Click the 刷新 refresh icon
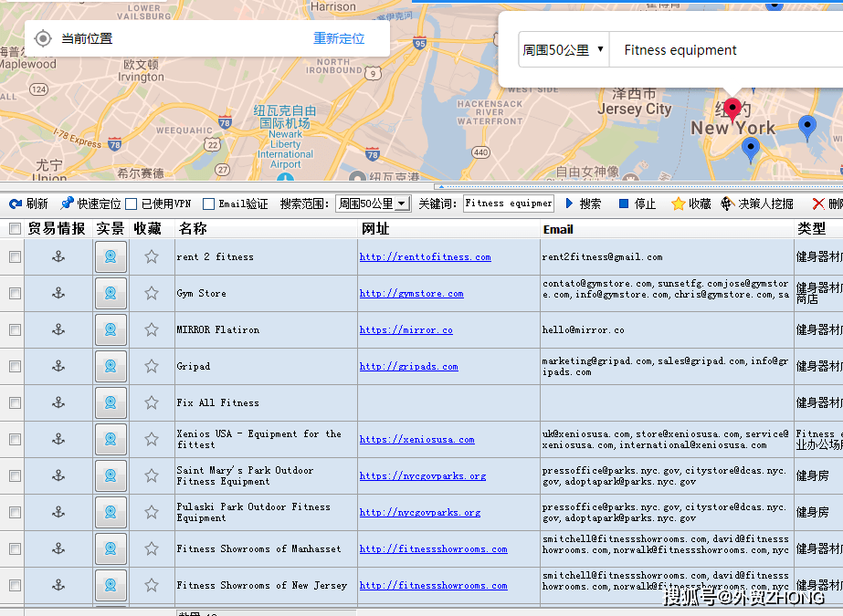 click(16, 204)
